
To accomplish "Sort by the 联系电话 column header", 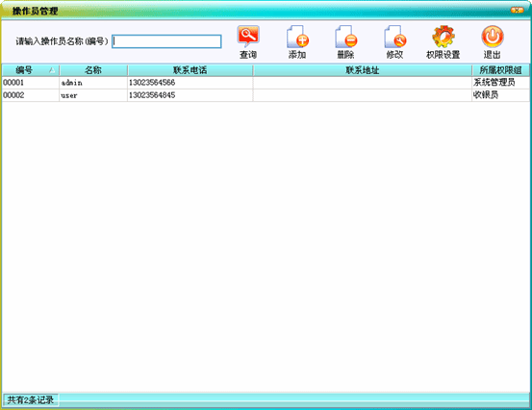I will tap(190, 70).
